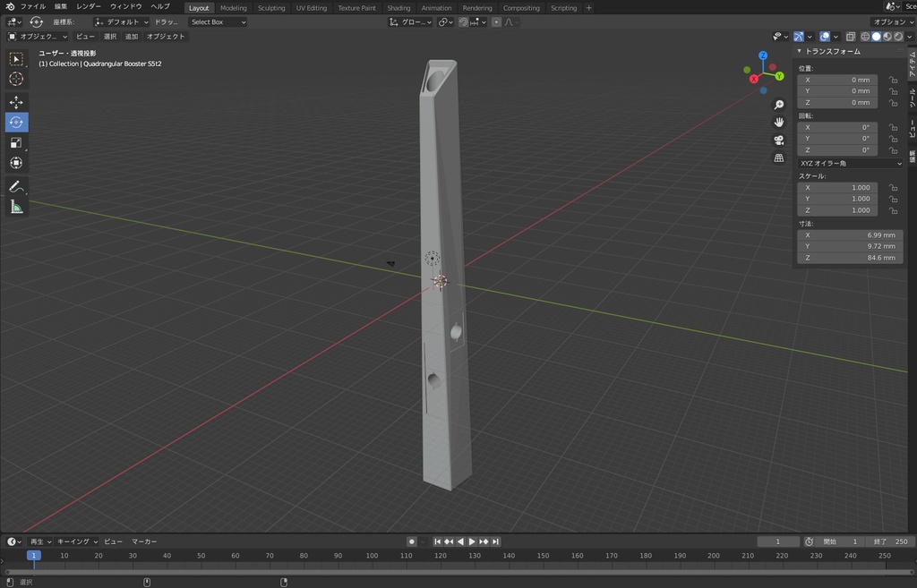Switch to the Sculpting workspace tab
This screenshot has width=917, height=588.
click(x=271, y=8)
